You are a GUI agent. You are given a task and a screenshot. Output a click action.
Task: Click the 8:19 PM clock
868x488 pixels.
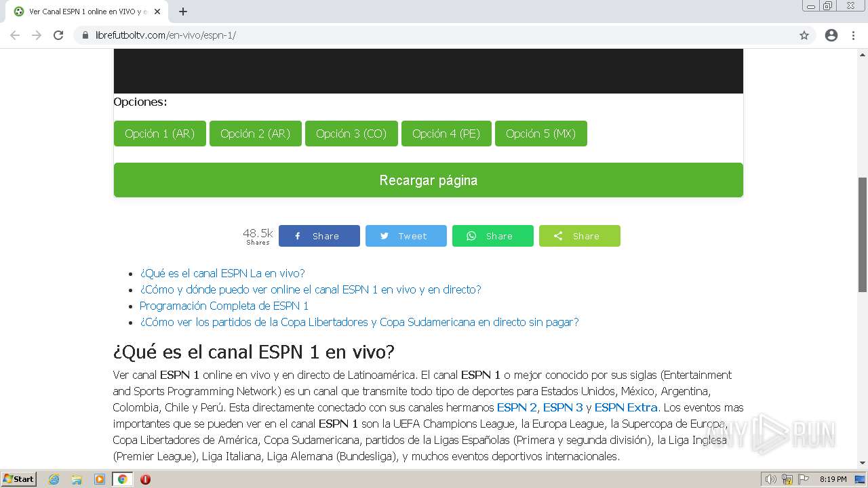pyautogui.click(x=833, y=479)
